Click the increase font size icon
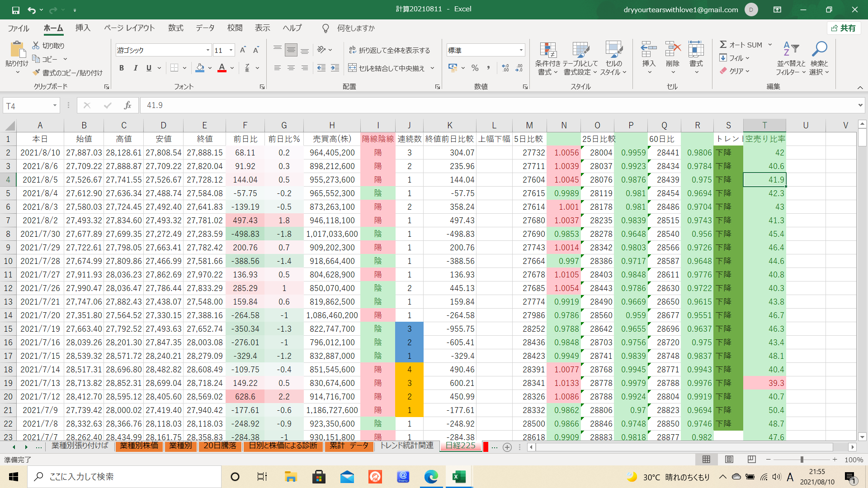Image resolution: width=868 pixels, height=488 pixels. 243,50
